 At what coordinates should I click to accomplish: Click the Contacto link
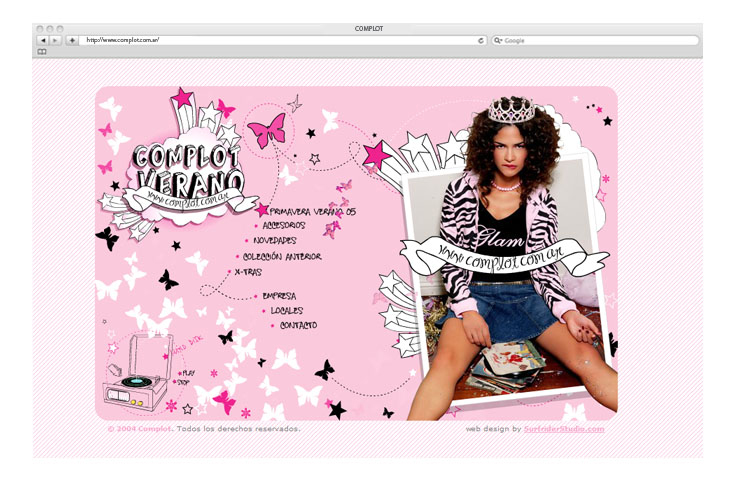298,326
